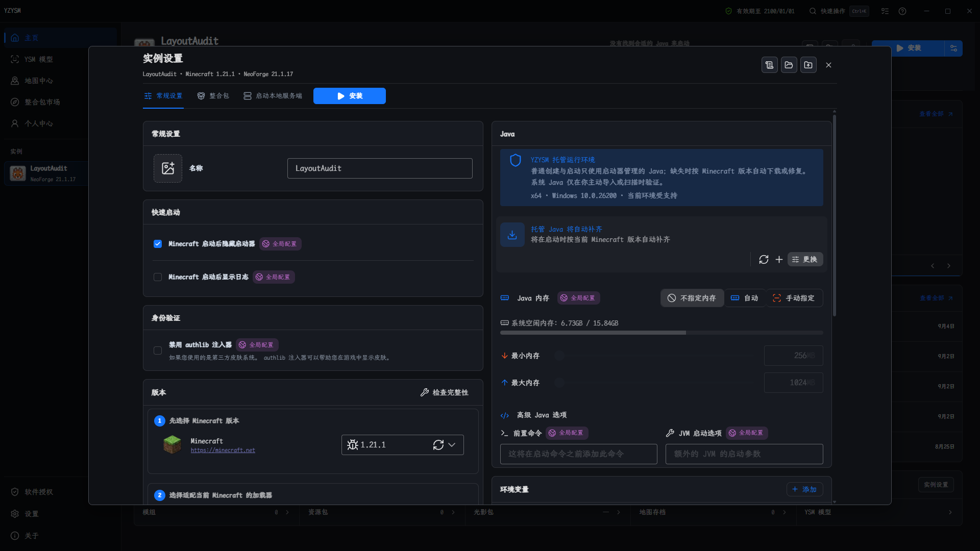Viewport: 980px width, 551px height.
Task: Click the 快速操作 search icon
Action: point(813,11)
